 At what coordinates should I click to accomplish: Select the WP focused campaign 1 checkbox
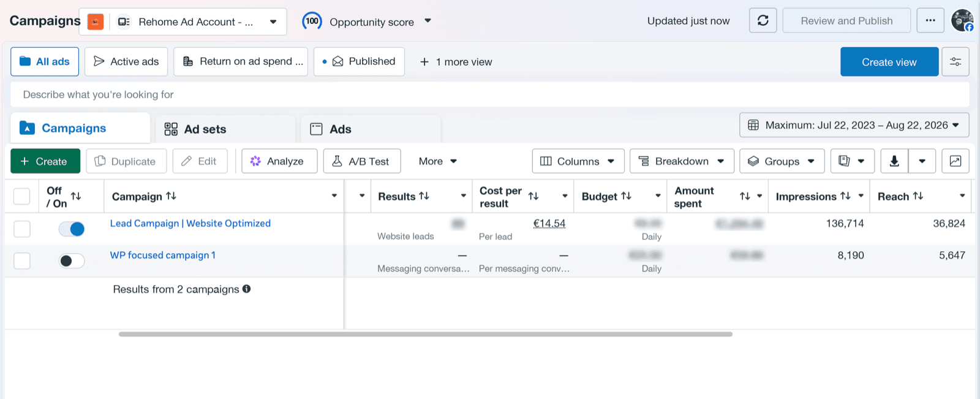click(22, 260)
